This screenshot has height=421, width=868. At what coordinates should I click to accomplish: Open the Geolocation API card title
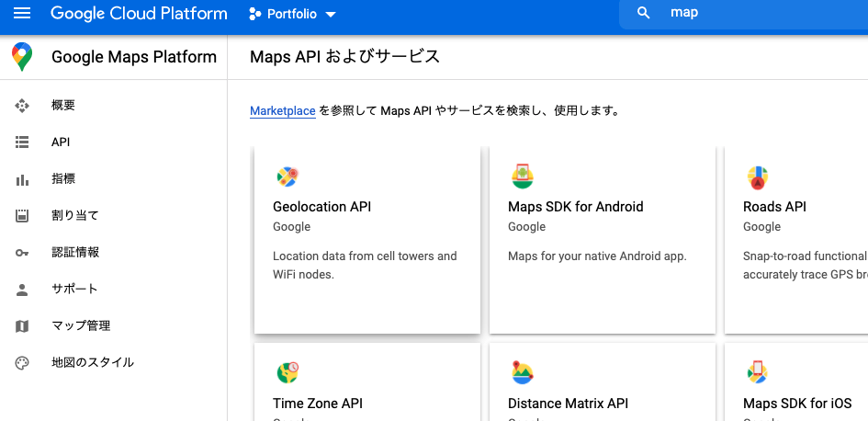pos(321,207)
